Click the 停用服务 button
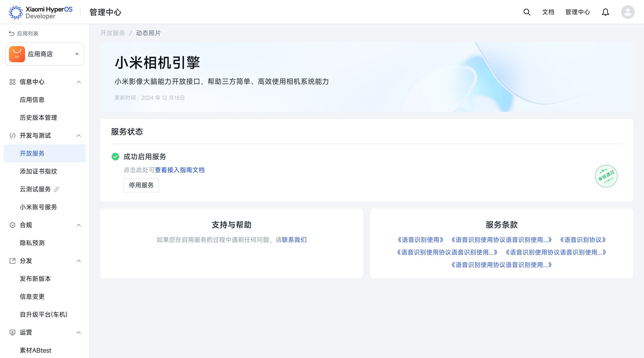The width and height of the screenshot is (644, 358). pos(141,185)
